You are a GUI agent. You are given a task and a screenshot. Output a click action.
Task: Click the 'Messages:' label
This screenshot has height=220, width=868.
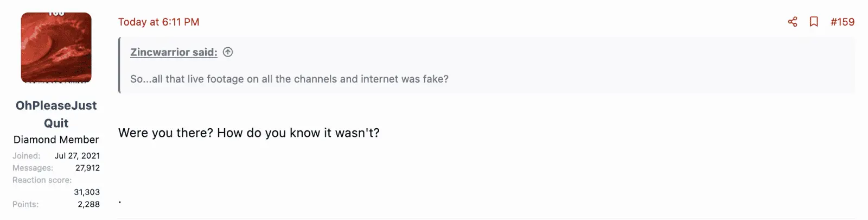[33, 168]
